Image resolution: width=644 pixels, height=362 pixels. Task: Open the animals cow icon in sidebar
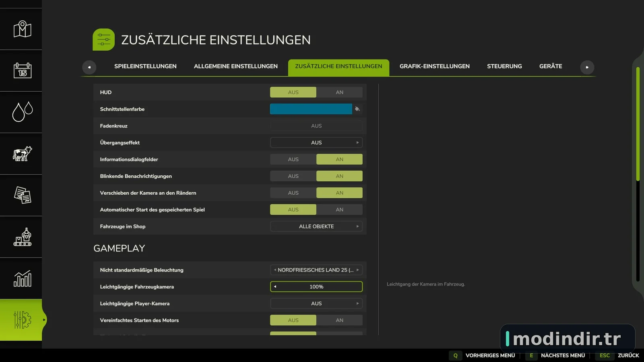pos(23,154)
